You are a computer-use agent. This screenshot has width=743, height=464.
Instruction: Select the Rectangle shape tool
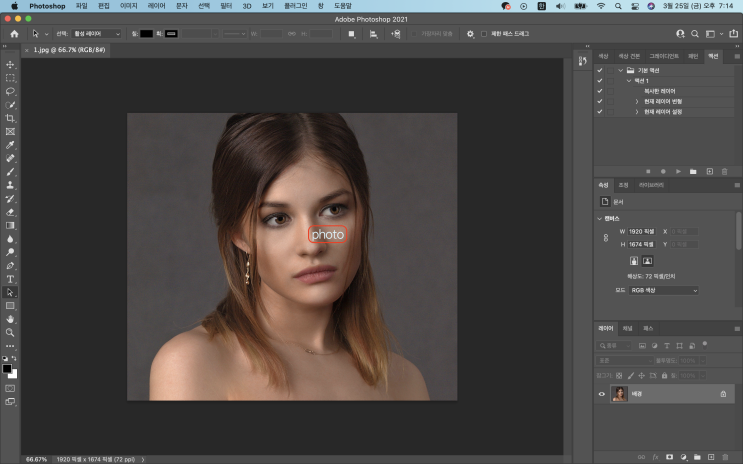click(x=10, y=306)
